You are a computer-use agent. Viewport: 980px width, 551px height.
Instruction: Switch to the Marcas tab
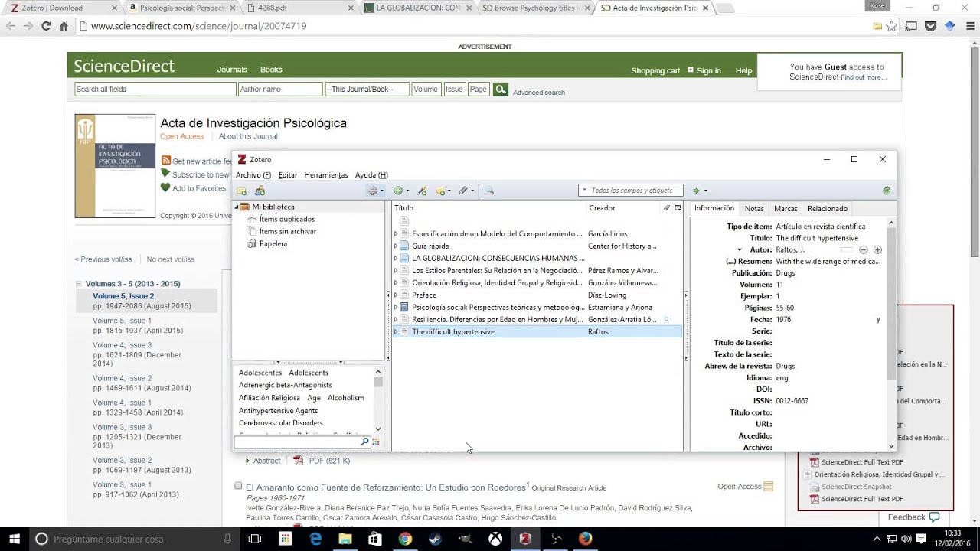click(x=786, y=208)
